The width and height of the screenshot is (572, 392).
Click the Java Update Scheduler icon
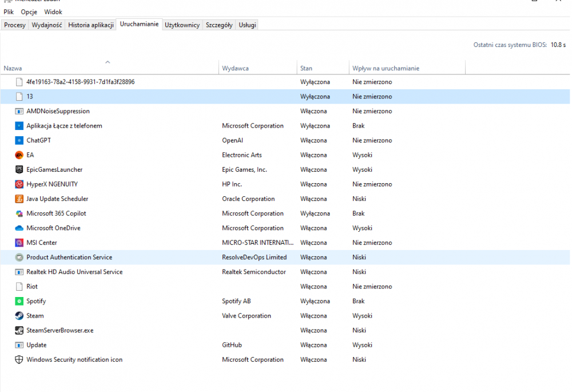click(x=19, y=199)
